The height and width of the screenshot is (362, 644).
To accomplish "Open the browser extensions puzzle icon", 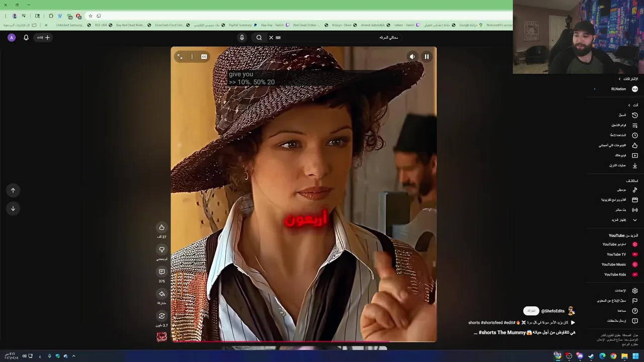I will coord(51,16).
